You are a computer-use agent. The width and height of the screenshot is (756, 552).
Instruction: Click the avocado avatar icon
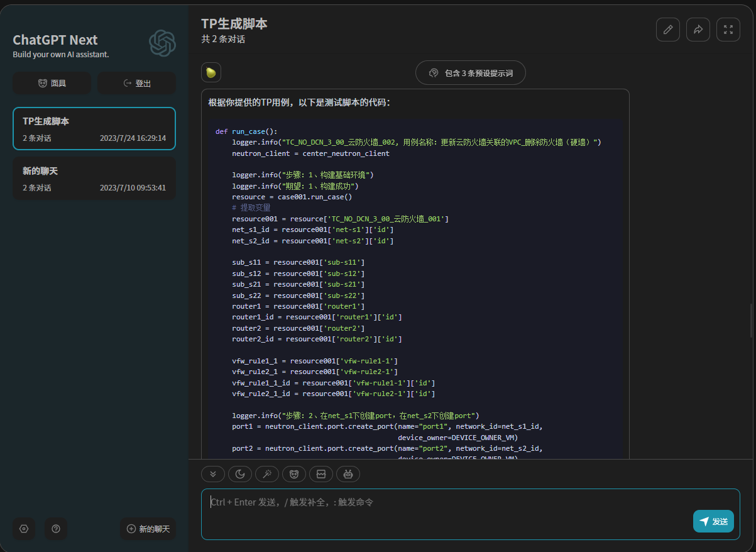pos(211,73)
